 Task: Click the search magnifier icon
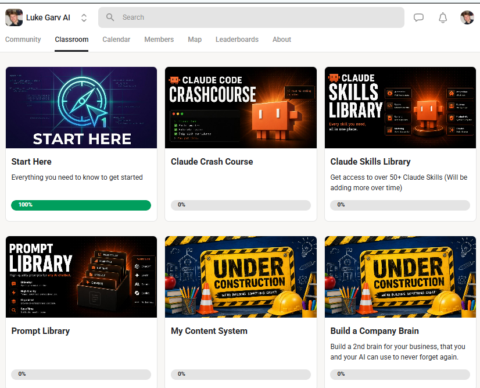(110, 17)
